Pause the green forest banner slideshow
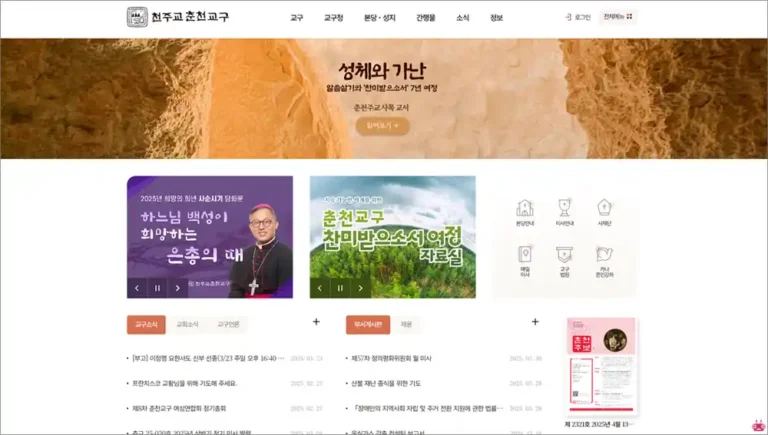 click(340, 288)
